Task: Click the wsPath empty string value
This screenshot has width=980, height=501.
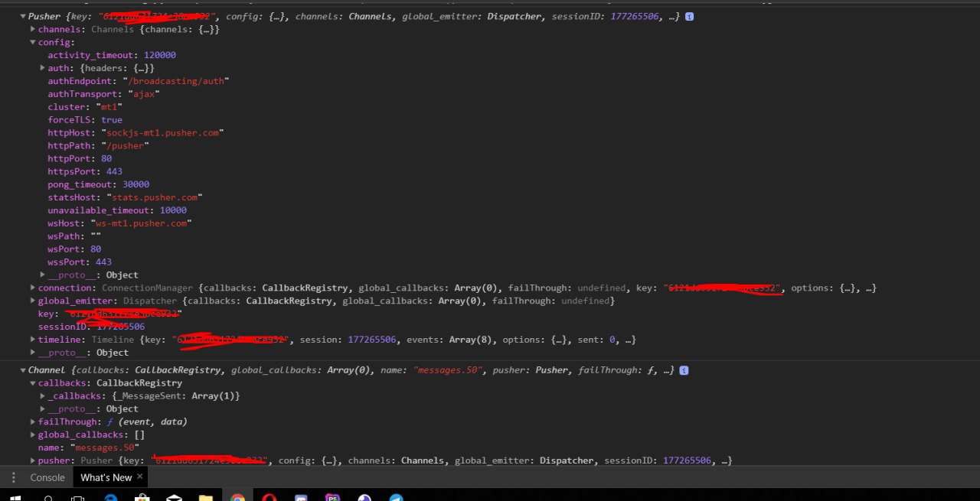Action: click(95, 236)
